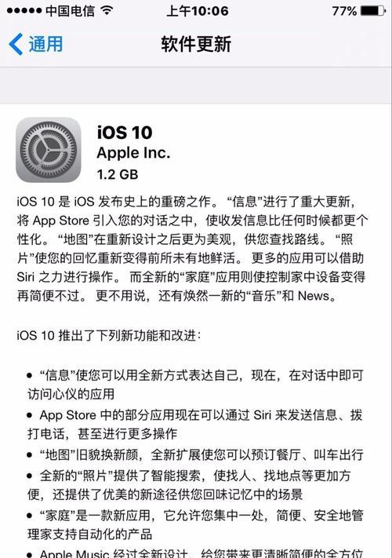Tap the 推出了下列新功能和改进 heading
The height and width of the screenshot is (558, 392).
[109, 335]
